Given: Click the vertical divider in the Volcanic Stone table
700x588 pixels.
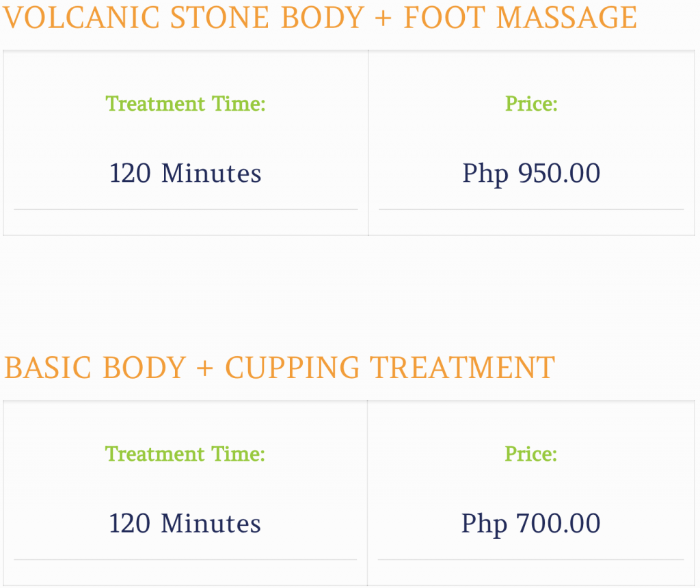Looking at the screenshot, I should [368, 142].
